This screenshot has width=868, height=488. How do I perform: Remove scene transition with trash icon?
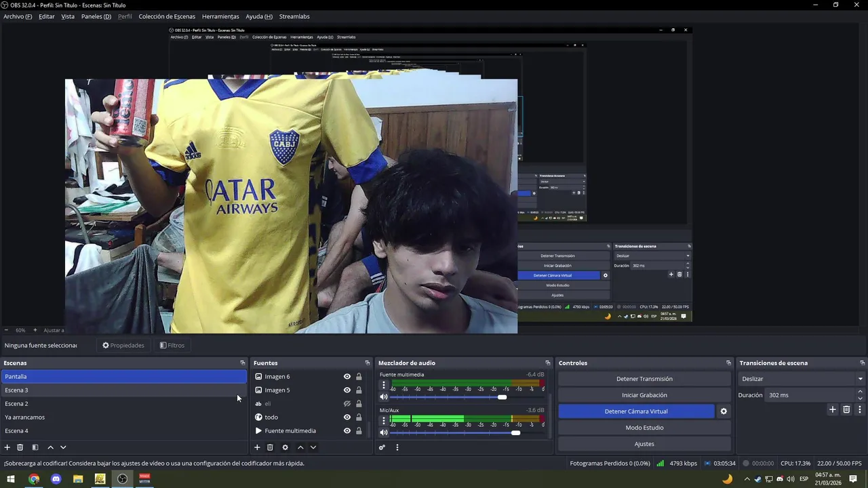(x=846, y=409)
